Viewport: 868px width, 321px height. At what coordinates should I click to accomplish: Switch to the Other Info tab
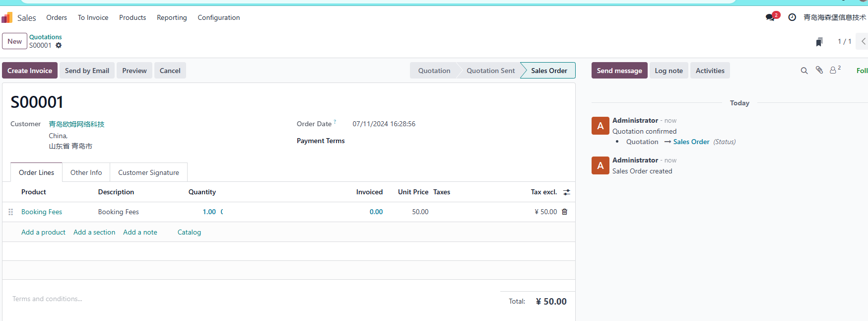[86, 172]
